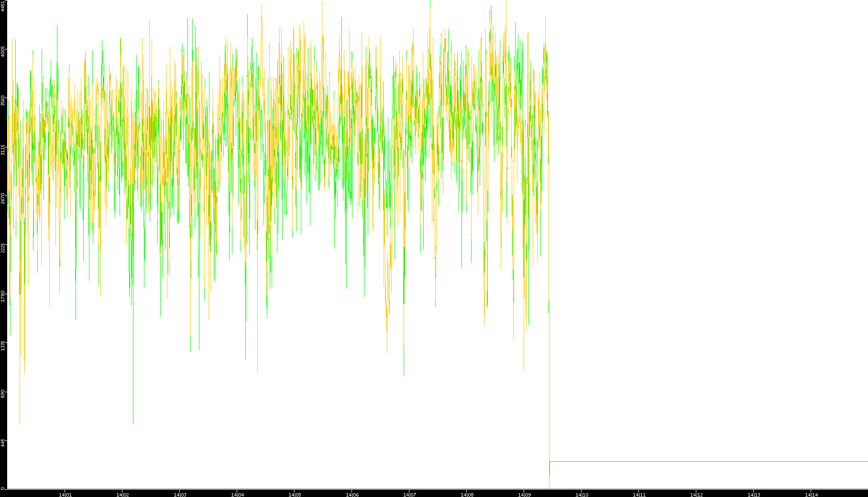Click the 2670 y-axis value

pyautogui.click(x=3, y=199)
